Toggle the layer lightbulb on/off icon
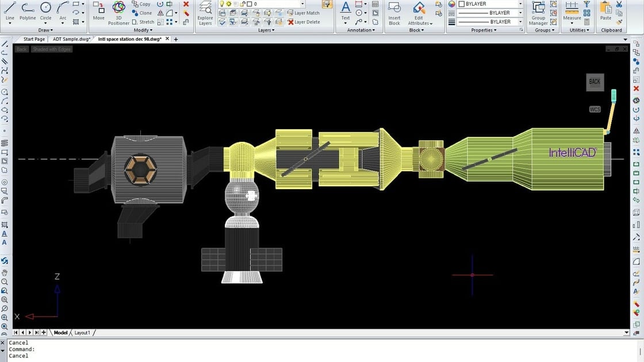644x362 pixels. 221,4
